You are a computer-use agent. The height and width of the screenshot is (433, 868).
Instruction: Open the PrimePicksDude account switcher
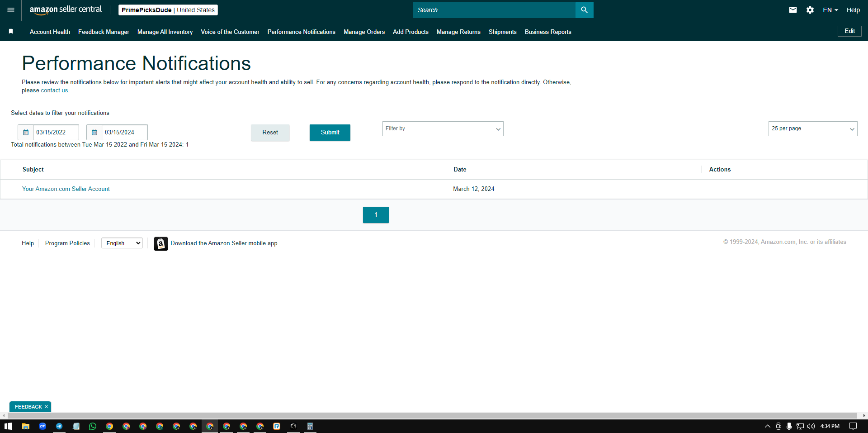[168, 10]
